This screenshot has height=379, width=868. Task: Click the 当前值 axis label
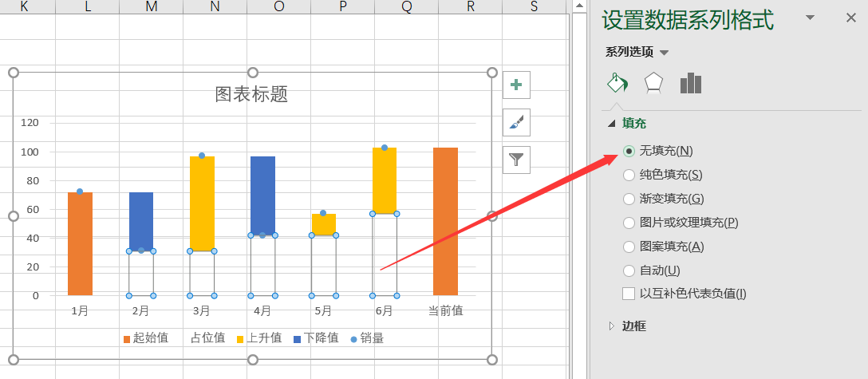pos(446,311)
